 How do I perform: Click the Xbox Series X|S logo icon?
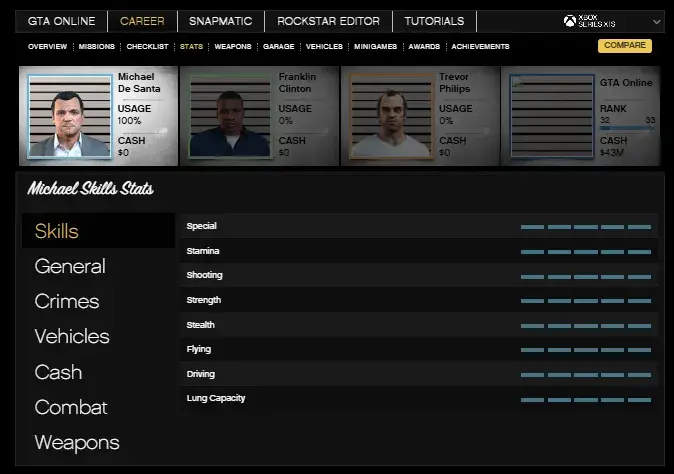click(x=569, y=20)
